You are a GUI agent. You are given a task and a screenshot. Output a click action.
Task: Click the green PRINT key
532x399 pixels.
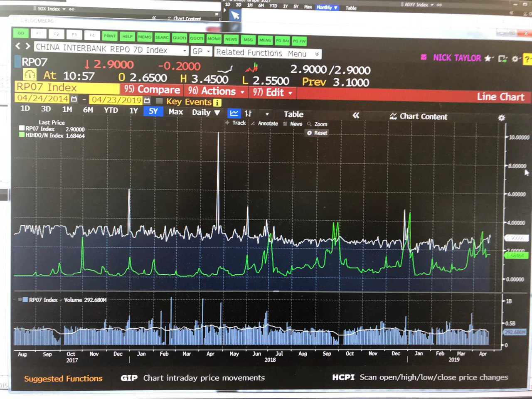[x=110, y=36]
